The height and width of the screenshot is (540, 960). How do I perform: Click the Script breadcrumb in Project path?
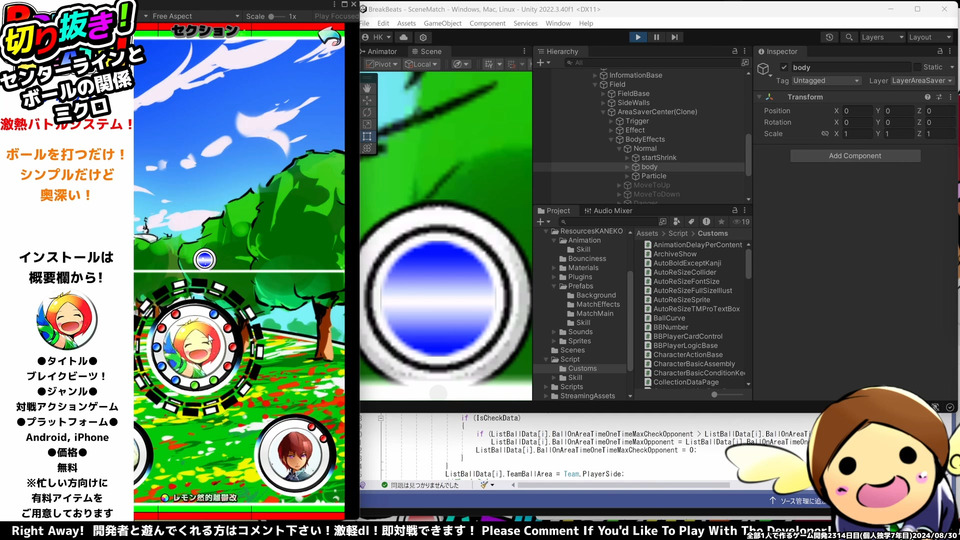tap(678, 233)
